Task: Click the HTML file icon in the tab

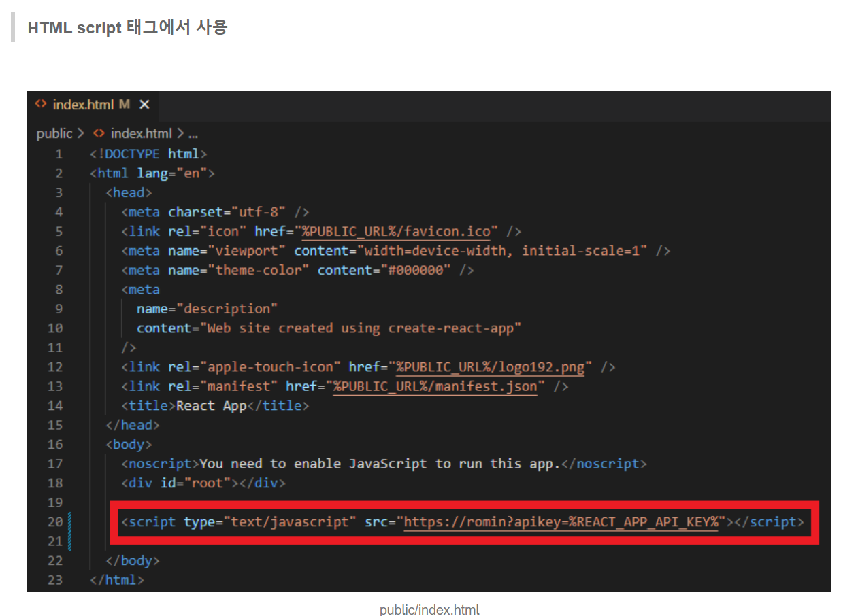Action: [42, 105]
